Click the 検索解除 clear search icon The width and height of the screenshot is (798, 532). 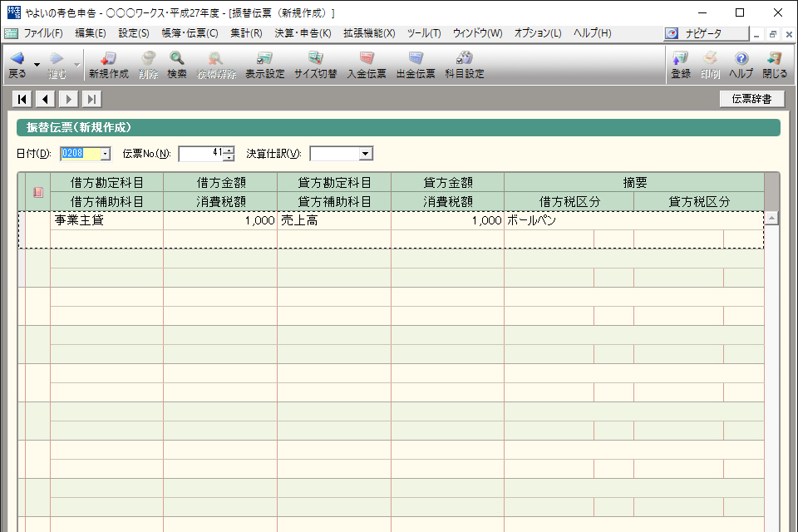[216, 58]
